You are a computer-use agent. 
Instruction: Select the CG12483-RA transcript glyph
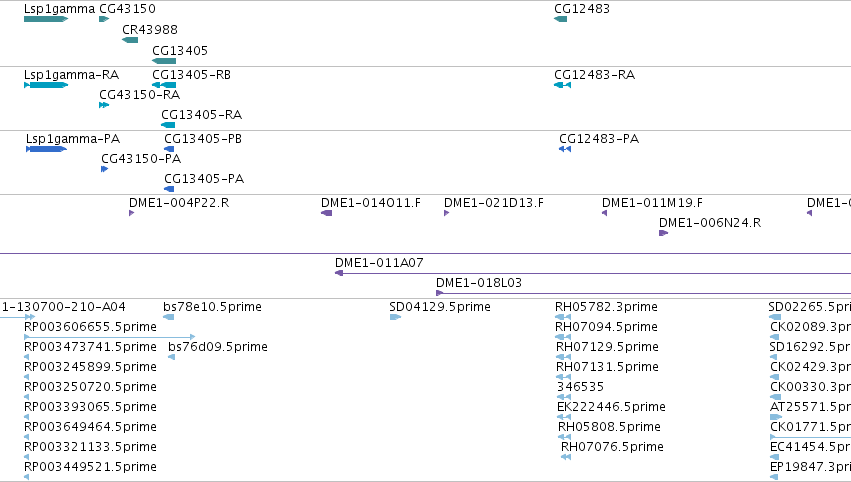coord(562,85)
